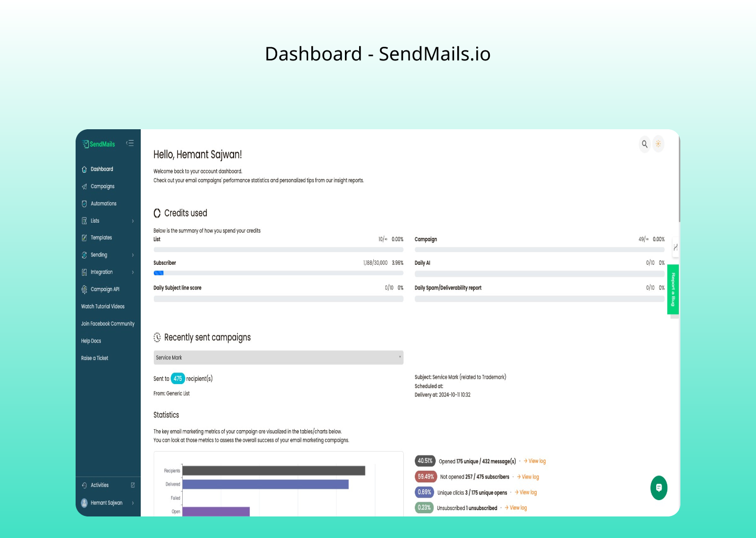
Task: Click the Sending icon in sidebar
Action: point(85,255)
